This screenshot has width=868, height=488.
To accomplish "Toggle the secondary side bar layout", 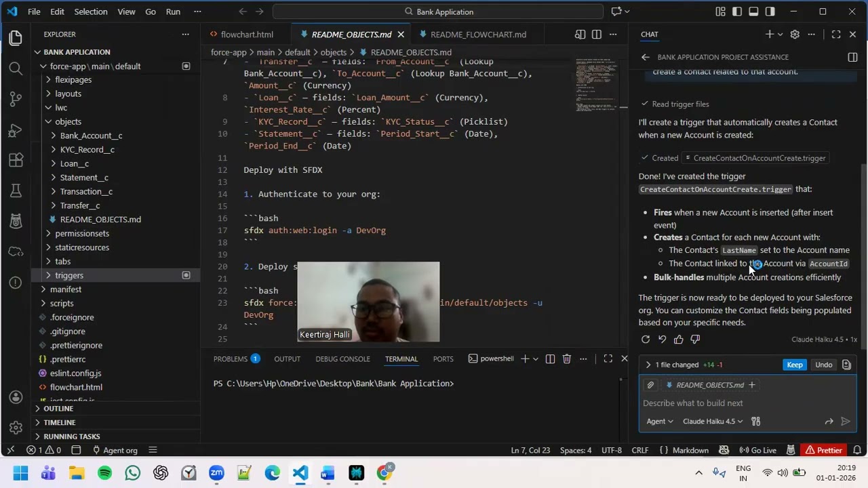I will point(770,12).
